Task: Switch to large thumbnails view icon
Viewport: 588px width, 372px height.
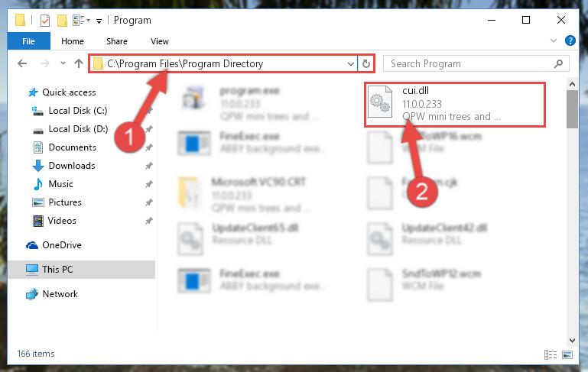Action: pyautogui.click(x=567, y=354)
